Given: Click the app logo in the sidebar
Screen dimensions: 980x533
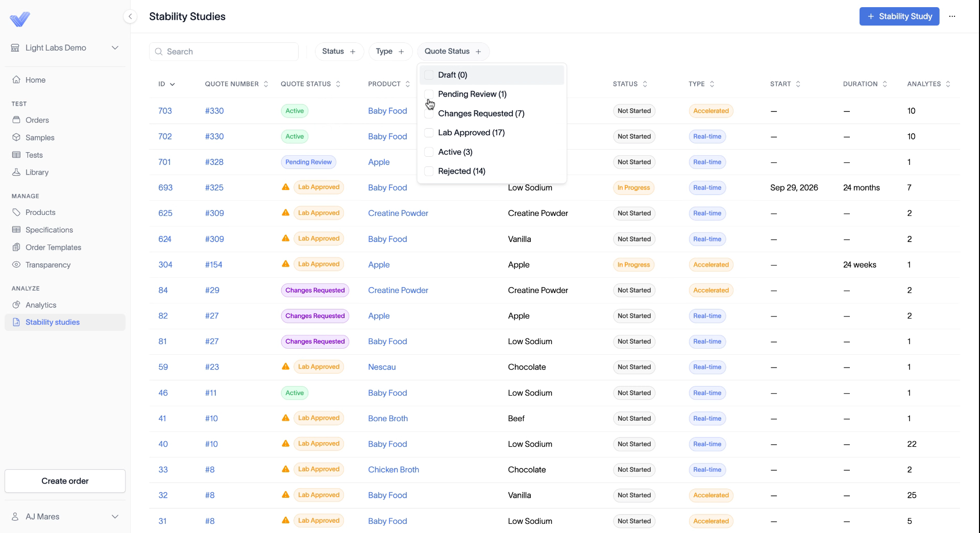Looking at the screenshot, I should pyautogui.click(x=20, y=19).
